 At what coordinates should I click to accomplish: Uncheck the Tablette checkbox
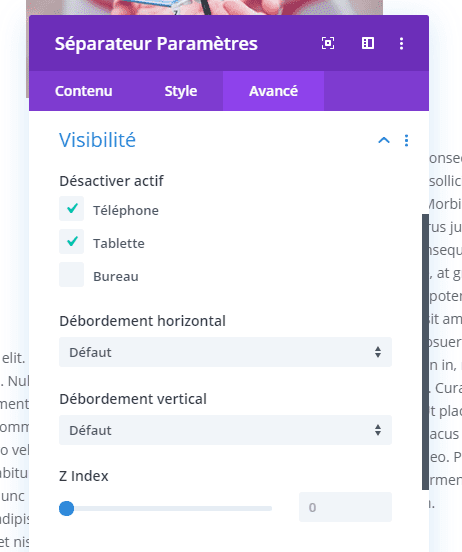[71, 242]
